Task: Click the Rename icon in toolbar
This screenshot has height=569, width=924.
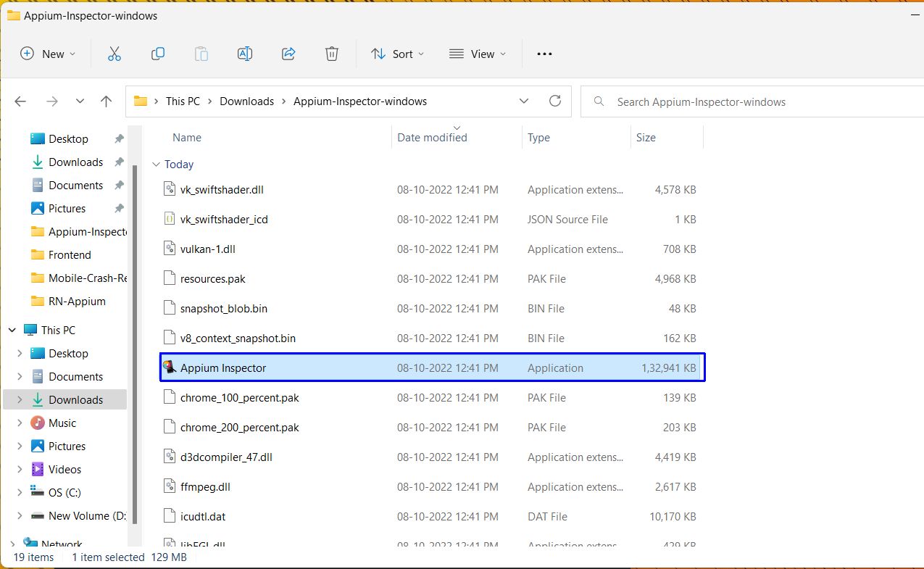Action: 245,54
